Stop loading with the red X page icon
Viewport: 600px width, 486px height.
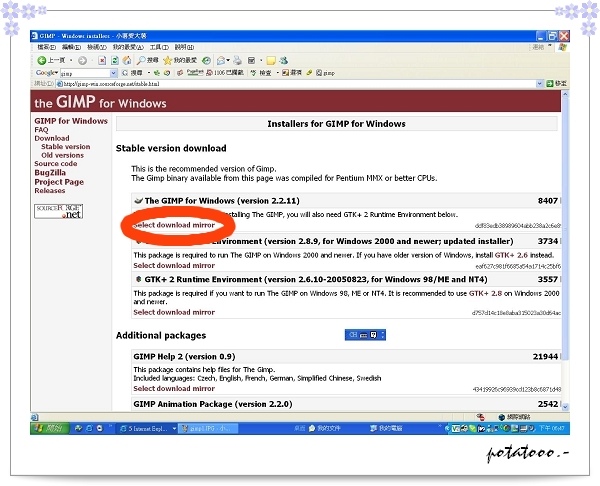click(x=102, y=60)
